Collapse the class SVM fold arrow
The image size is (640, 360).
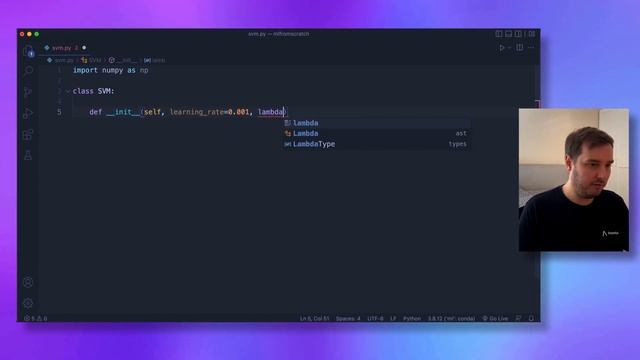tap(68, 91)
